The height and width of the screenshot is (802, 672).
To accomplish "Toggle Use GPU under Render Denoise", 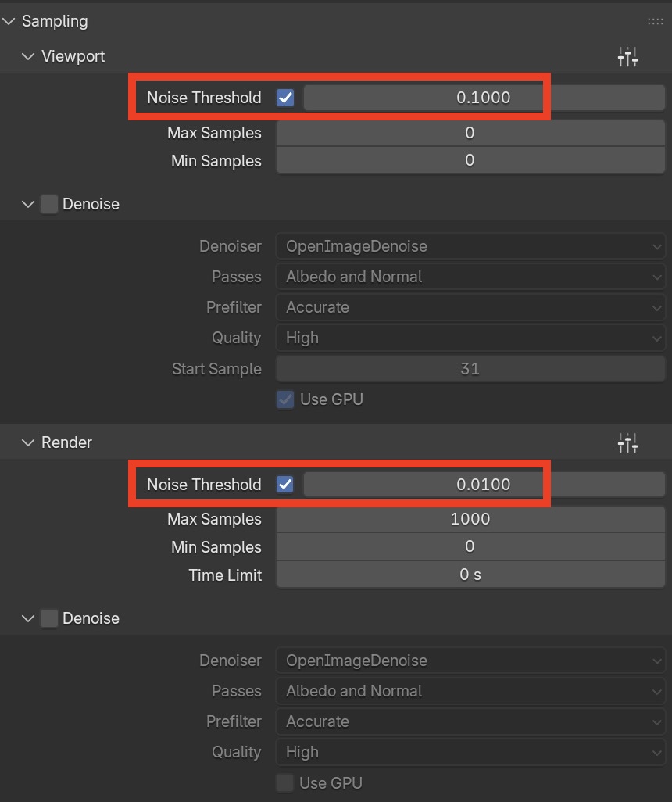I will tap(285, 782).
